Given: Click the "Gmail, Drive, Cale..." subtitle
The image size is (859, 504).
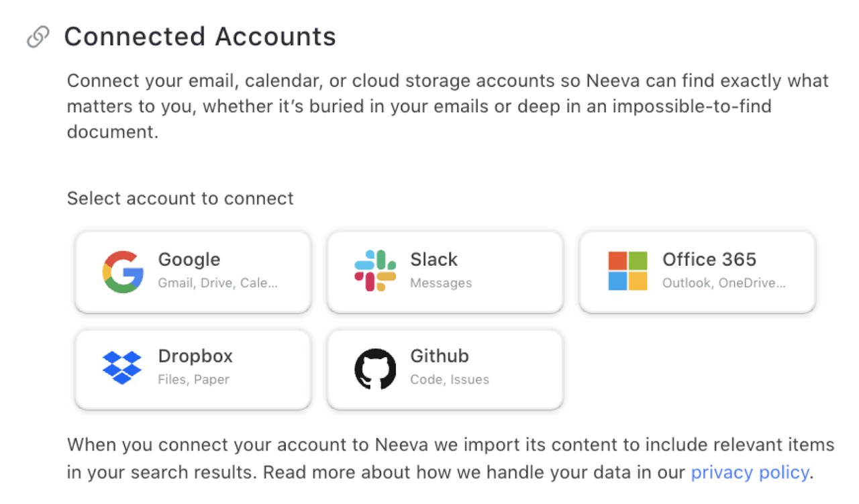Looking at the screenshot, I should tap(217, 283).
